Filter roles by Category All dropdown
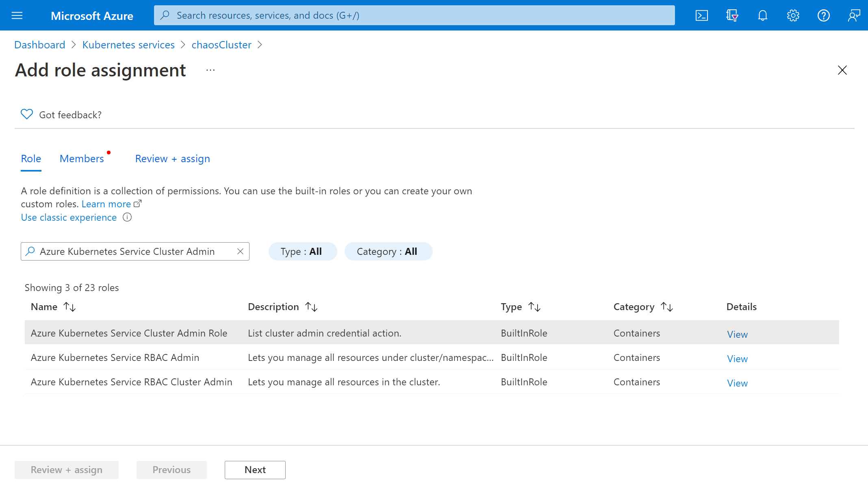Screen dimensions: 868x493 tap(387, 251)
